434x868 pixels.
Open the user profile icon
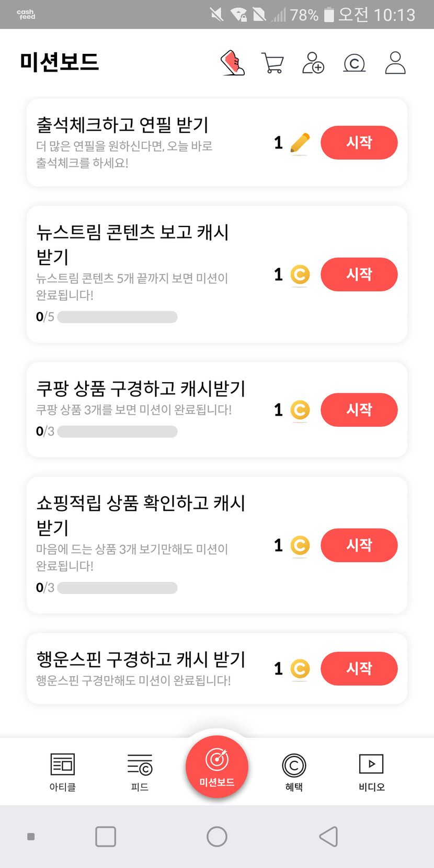point(395,63)
